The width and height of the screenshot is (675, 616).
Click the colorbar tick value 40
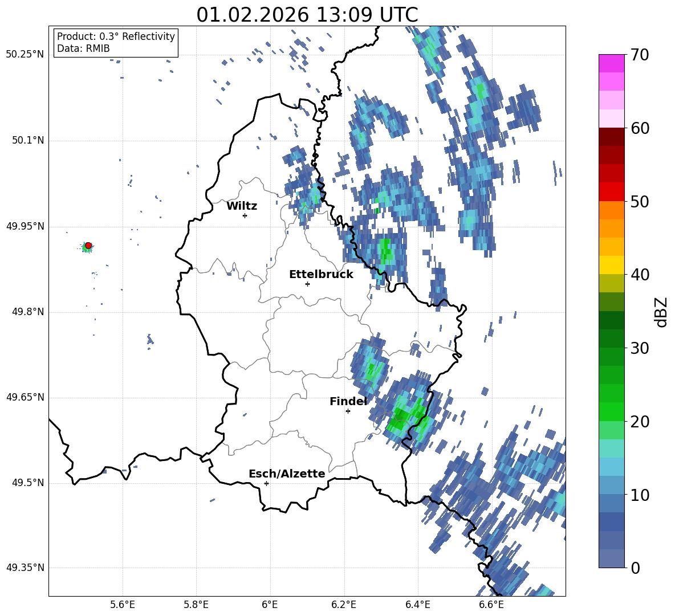640,275
